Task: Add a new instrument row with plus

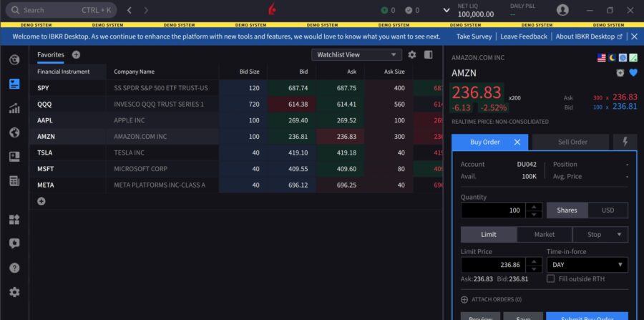Action: click(42, 201)
